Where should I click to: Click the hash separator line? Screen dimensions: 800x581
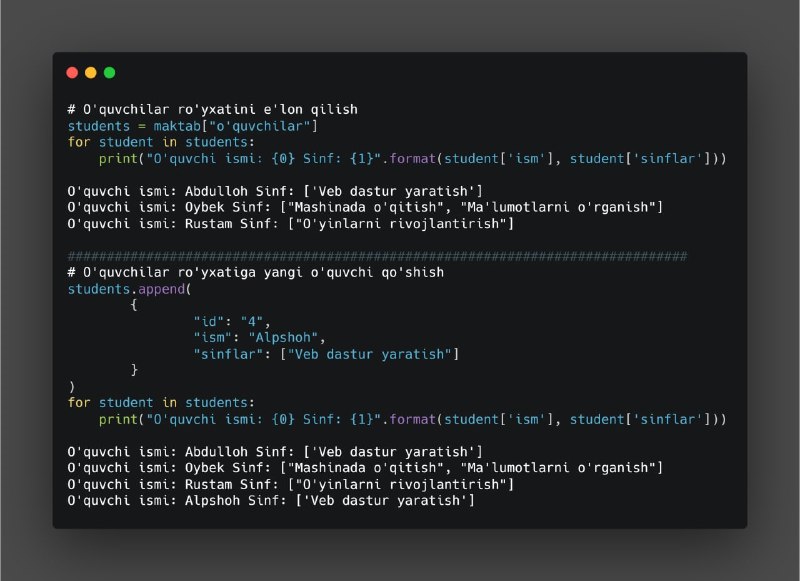pos(378,256)
